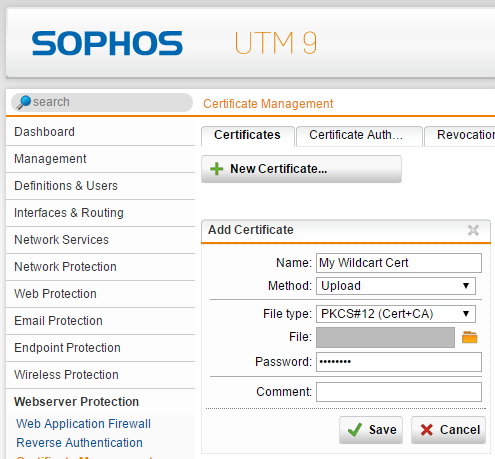The height and width of the screenshot is (459, 495).
Task: Switch to the Certificate Auth... tab
Action: pyautogui.click(x=359, y=136)
